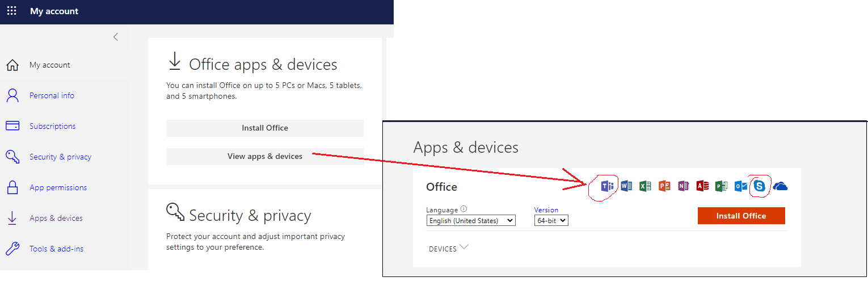Click the Access app icon
This screenshot has width=868, height=281.
click(x=702, y=186)
